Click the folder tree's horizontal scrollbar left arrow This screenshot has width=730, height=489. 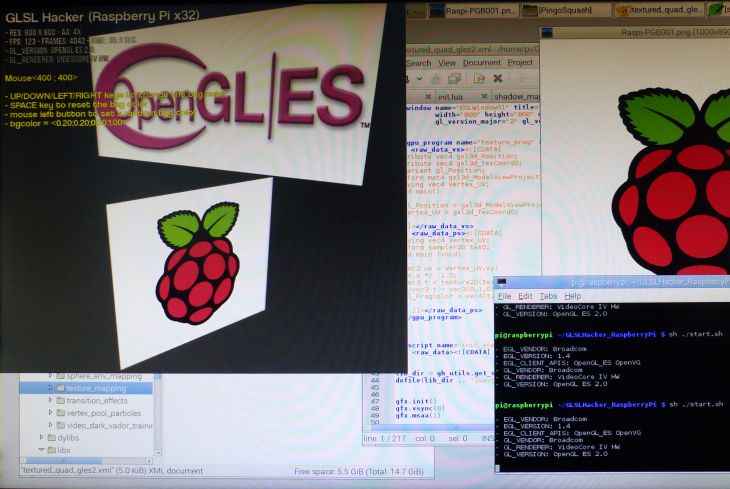click(x=23, y=461)
